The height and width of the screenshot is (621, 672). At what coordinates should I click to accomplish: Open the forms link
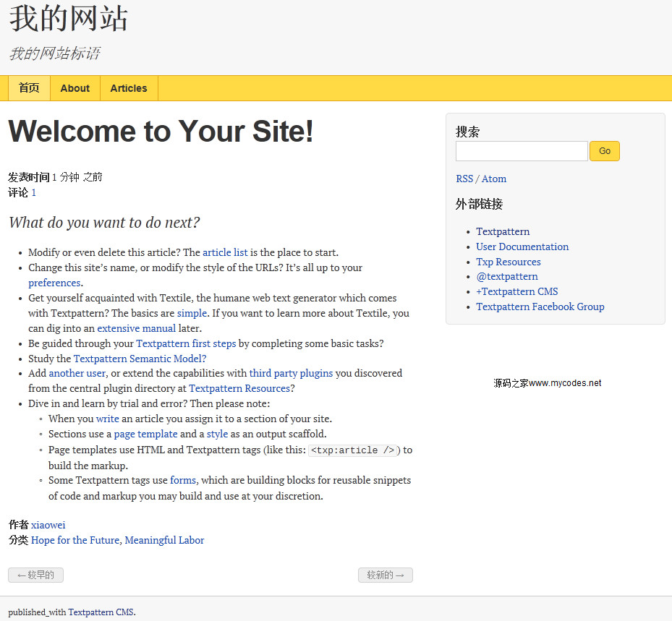183,481
